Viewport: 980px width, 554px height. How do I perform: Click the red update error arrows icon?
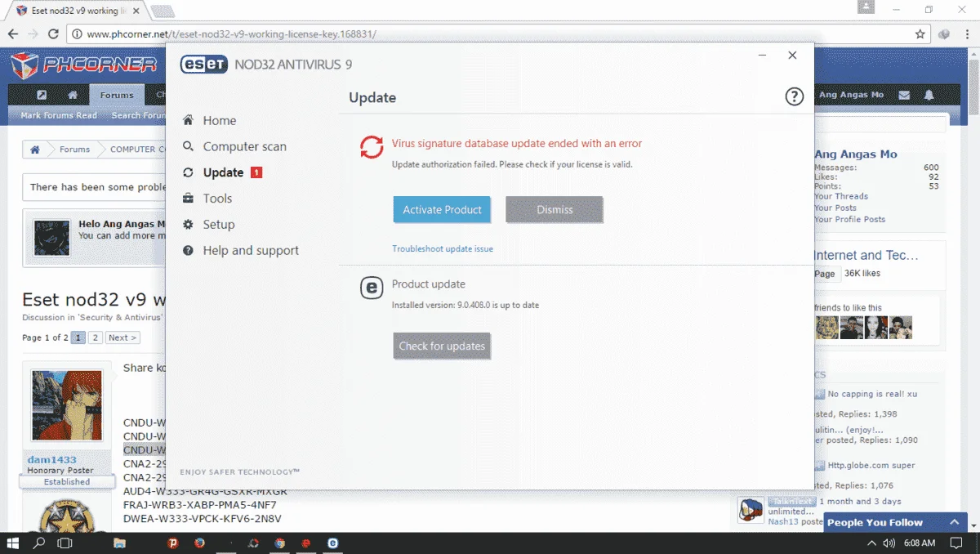[372, 147]
